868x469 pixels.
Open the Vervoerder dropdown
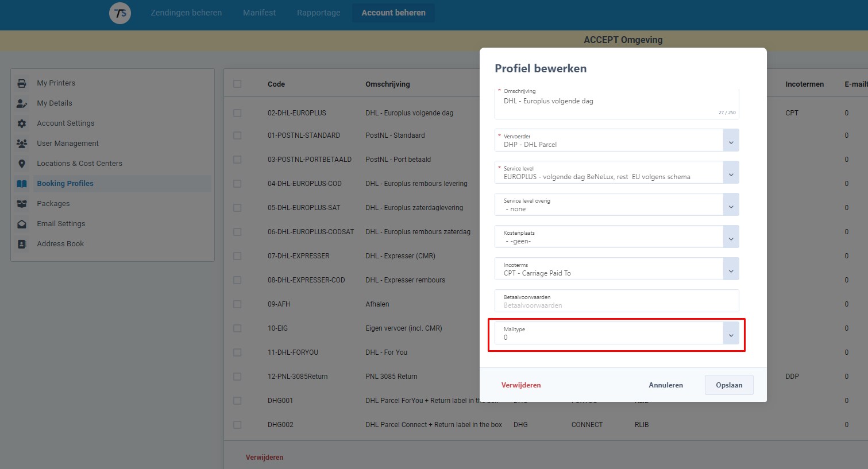click(x=731, y=141)
